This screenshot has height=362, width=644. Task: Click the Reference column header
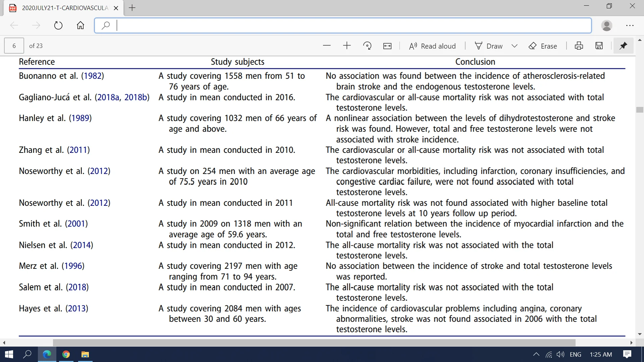tap(37, 62)
